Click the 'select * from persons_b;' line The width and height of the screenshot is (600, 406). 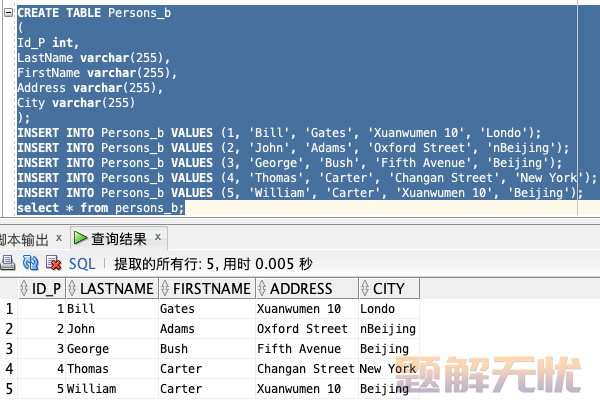101,208
